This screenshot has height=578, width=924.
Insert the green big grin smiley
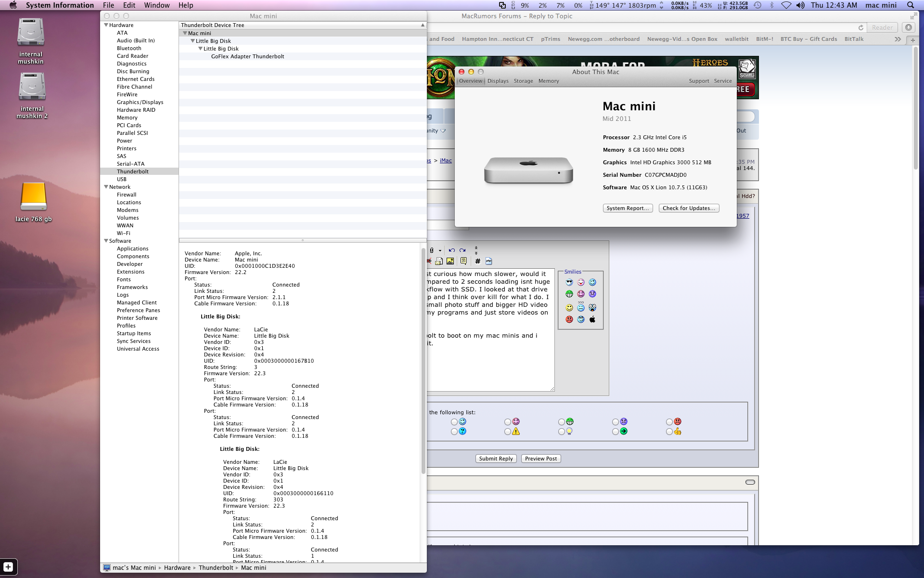point(569,294)
